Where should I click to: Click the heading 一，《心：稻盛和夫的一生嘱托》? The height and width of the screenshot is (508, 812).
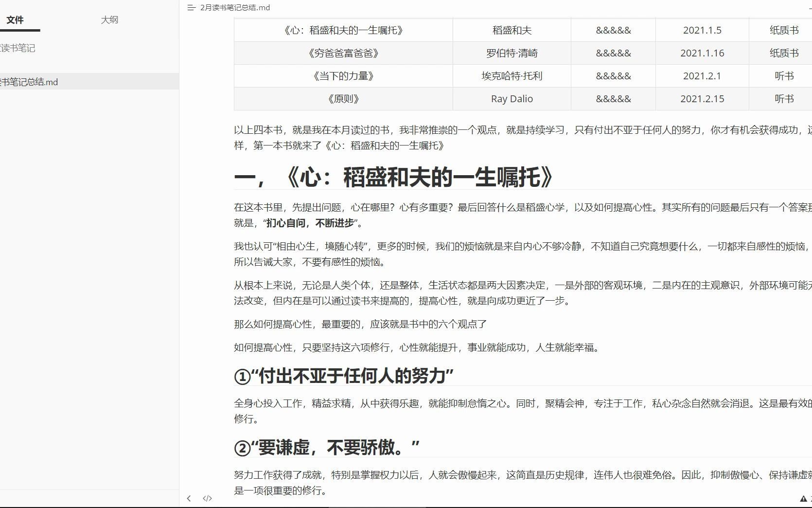click(x=393, y=177)
